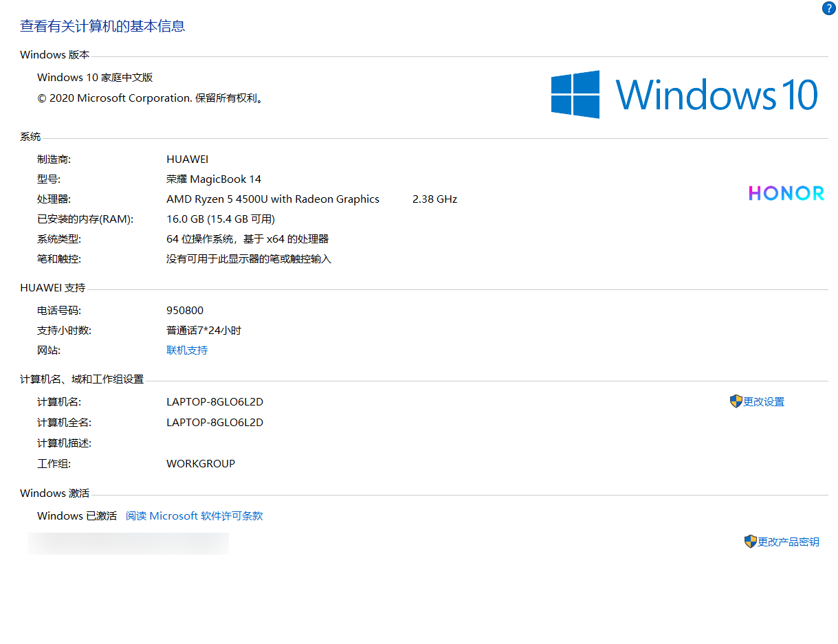Click the 工作组 label
Image resolution: width=838 pixels, height=644 pixels.
click(x=54, y=464)
